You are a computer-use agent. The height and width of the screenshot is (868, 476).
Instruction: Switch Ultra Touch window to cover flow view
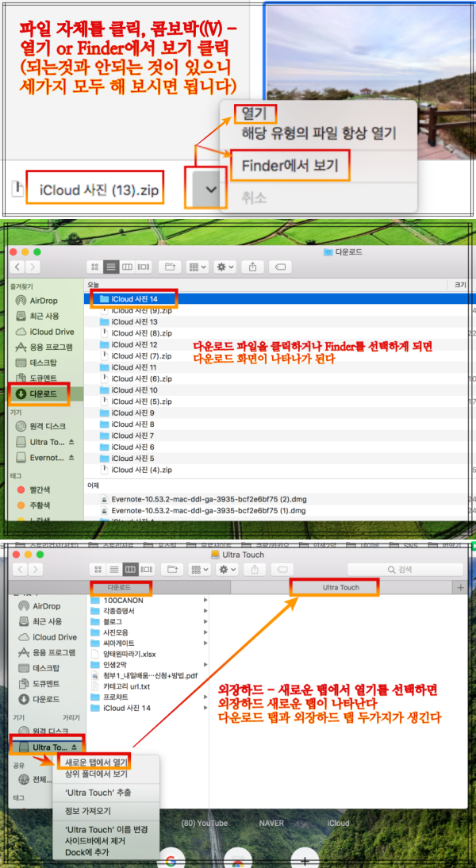point(146,569)
